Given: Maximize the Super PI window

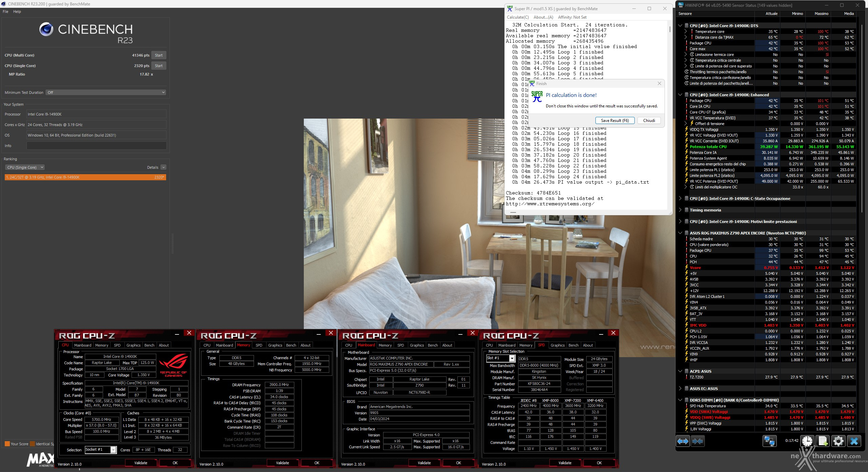Looking at the screenshot, I should point(649,9).
